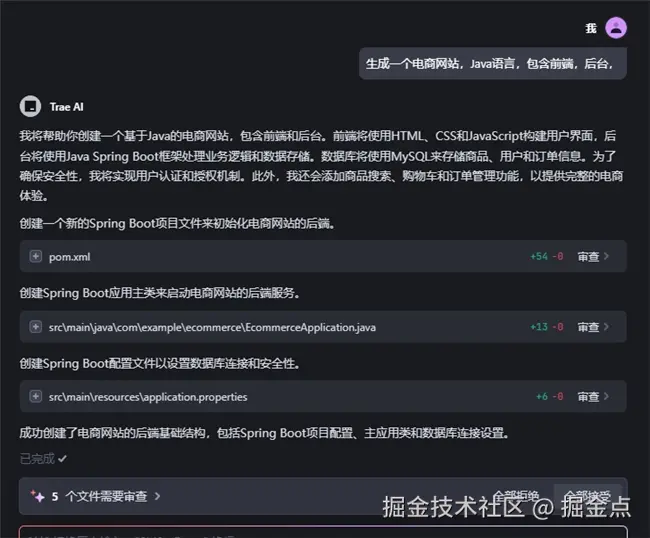The height and width of the screenshot is (538, 650).
Task: Click 全部拒绝 reject all button
Action: click(516, 496)
